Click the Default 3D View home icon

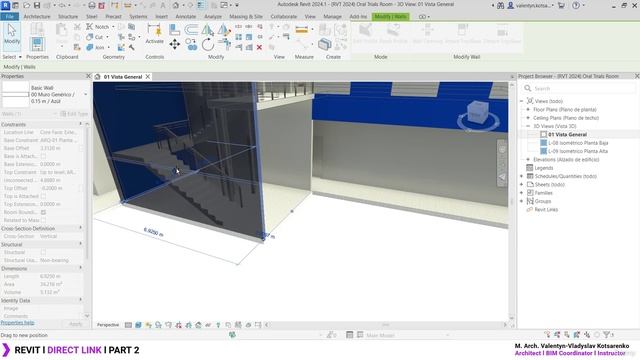[176, 5]
